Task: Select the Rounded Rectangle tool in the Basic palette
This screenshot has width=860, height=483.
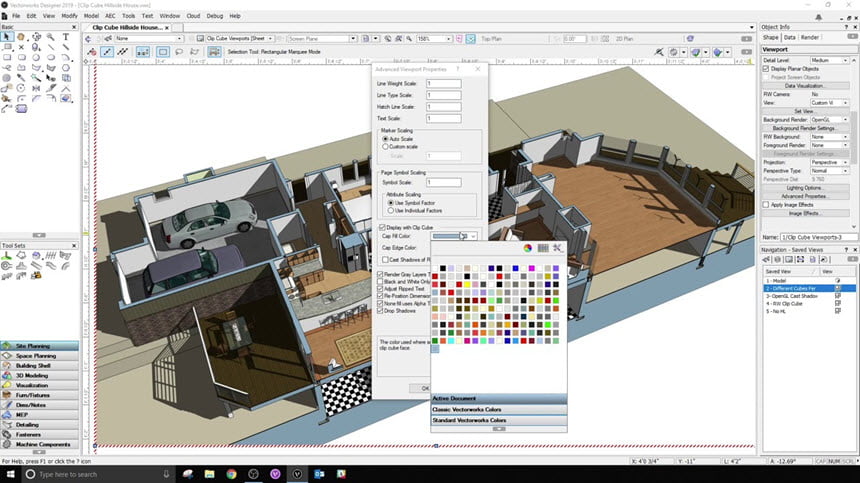Action: coord(21,57)
